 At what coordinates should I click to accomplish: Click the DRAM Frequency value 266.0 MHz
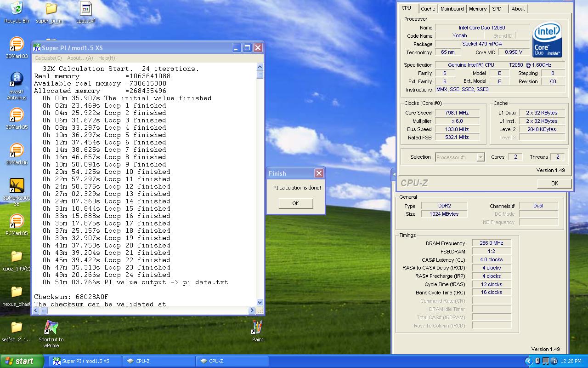coord(492,243)
